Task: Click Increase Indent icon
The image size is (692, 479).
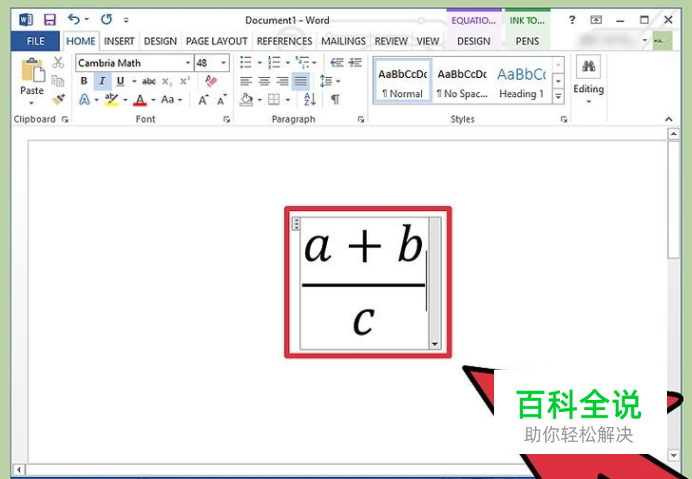Action: [x=355, y=63]
